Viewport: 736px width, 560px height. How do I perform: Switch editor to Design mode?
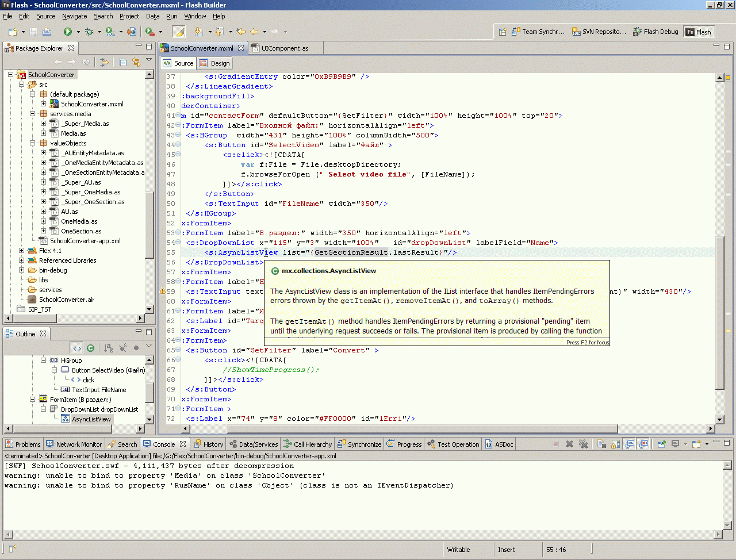click(x=215, y=63)
